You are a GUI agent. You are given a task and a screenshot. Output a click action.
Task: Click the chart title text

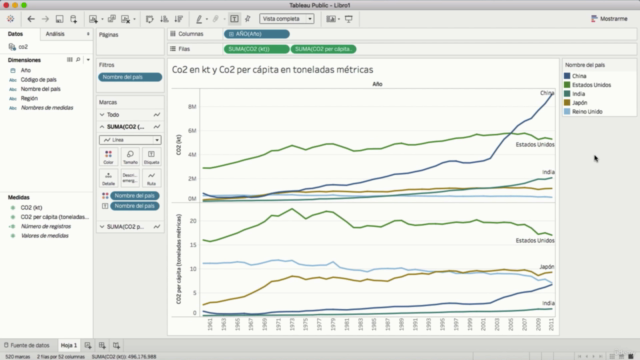(x=273, y=70)
